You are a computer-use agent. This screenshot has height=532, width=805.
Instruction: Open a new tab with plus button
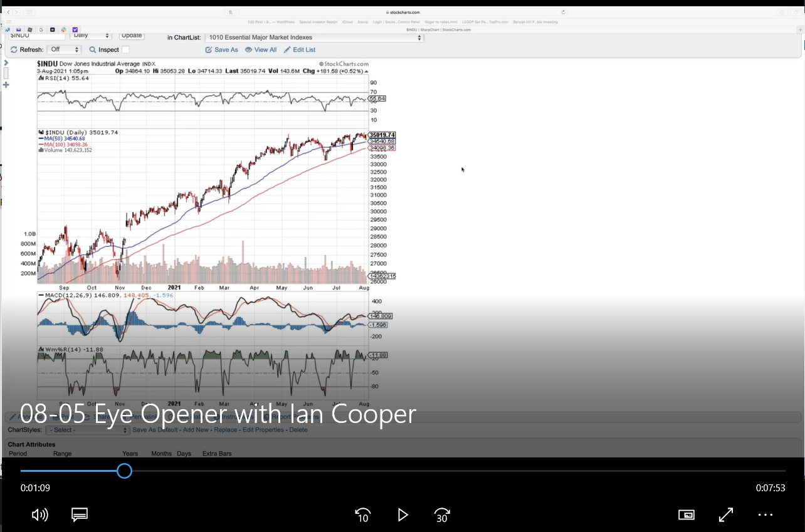point(801,29)
